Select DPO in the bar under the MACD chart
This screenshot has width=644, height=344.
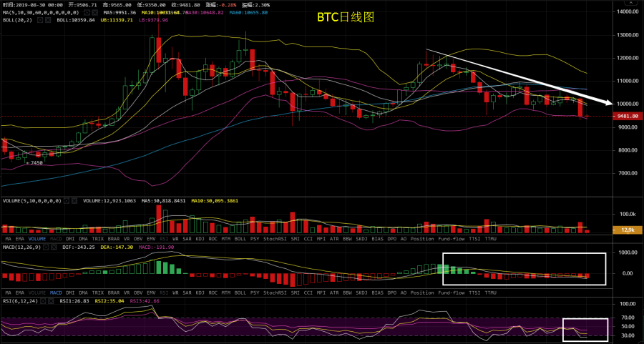click(392, 293)
